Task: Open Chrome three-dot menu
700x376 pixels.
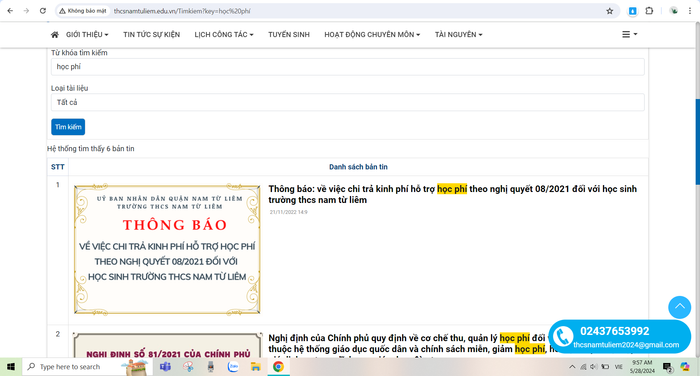Action: tap(690, 11)
